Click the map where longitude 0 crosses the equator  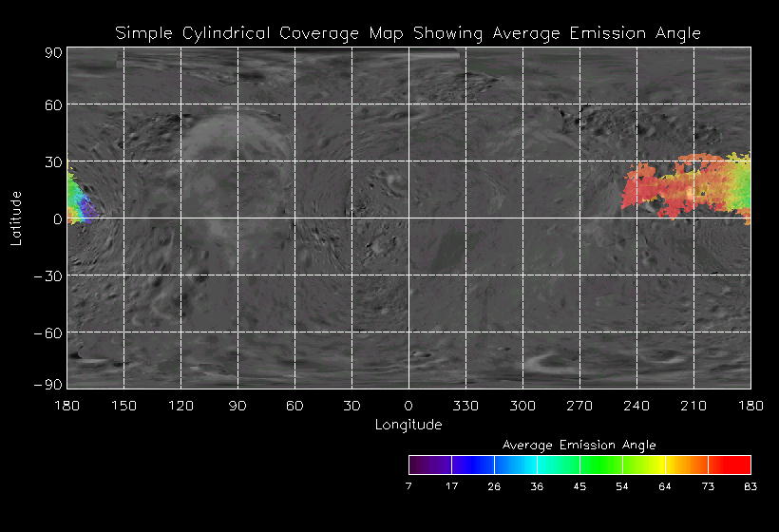click(408, 218)
